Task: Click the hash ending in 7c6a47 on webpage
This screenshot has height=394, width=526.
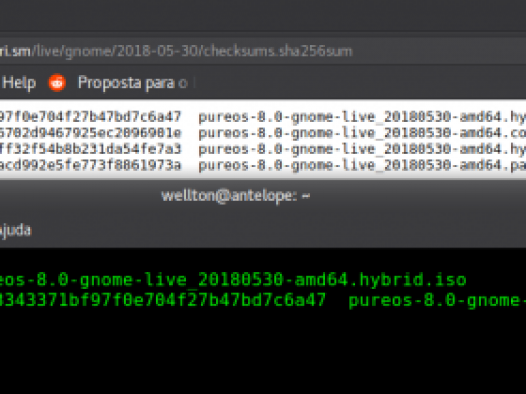Action: (x=91, y=117)
